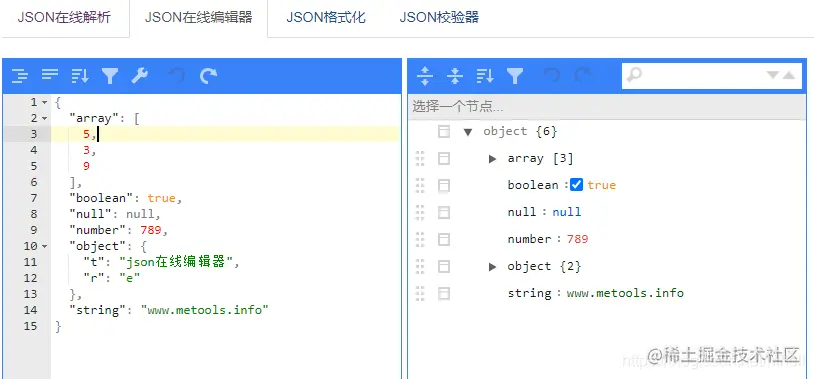Viewport: 814px width, 379px height.
Task: Fold the "object" block at line 10
Action: click(45, 246)
